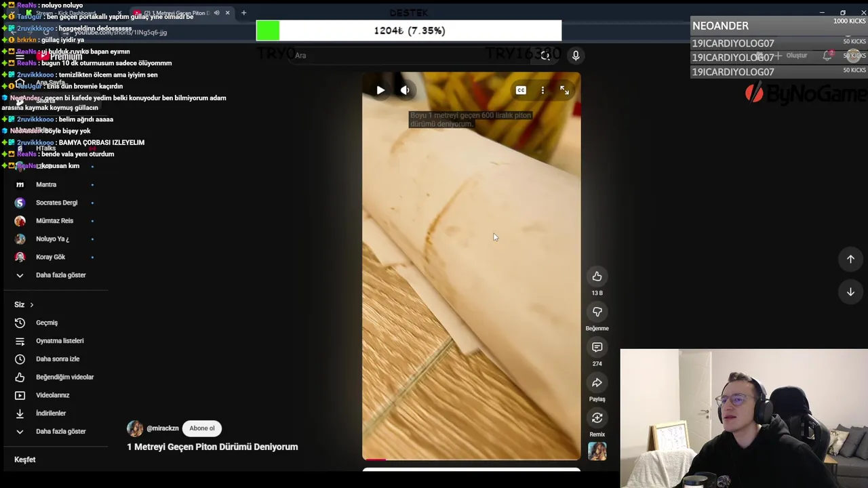Screen dimensions: 868x488
Task: Click the Mantra channel icon
Action: point(20,184)
